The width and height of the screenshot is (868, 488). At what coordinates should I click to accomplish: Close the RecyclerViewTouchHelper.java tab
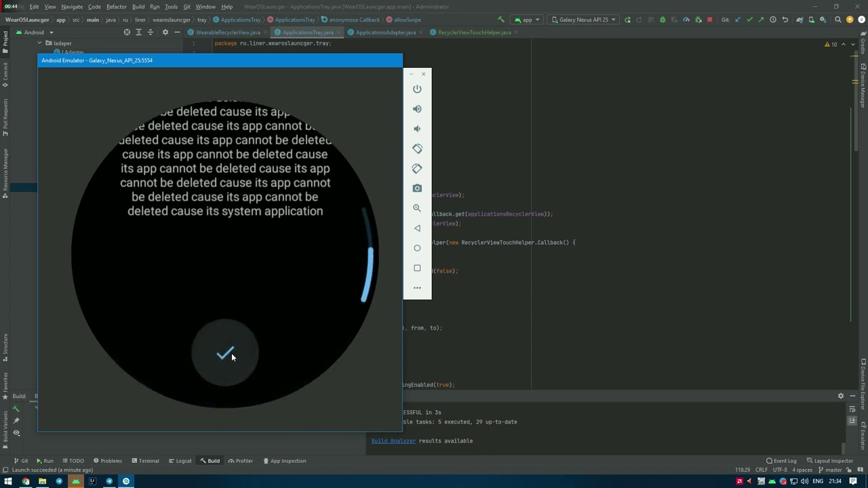point(516,32)
